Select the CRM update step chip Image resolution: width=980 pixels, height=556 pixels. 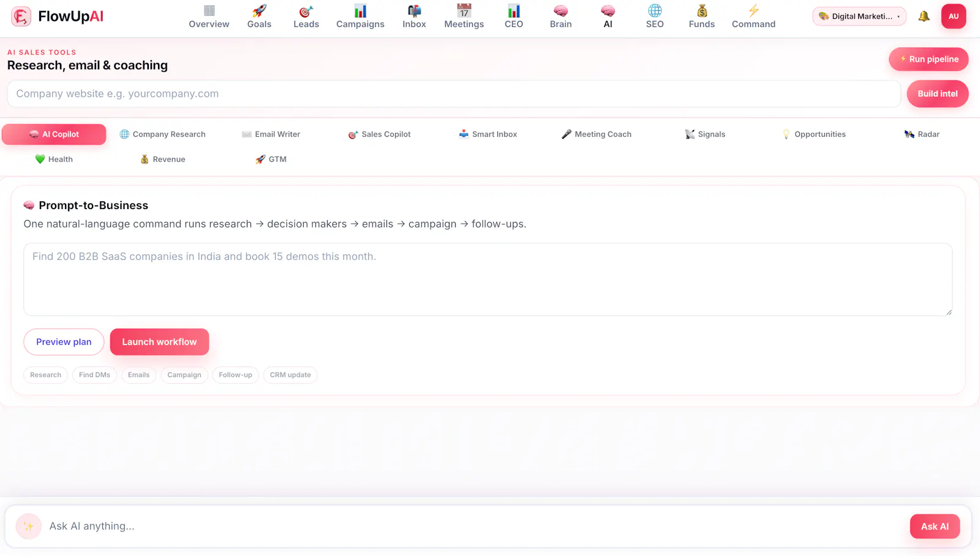click(290, 375)
